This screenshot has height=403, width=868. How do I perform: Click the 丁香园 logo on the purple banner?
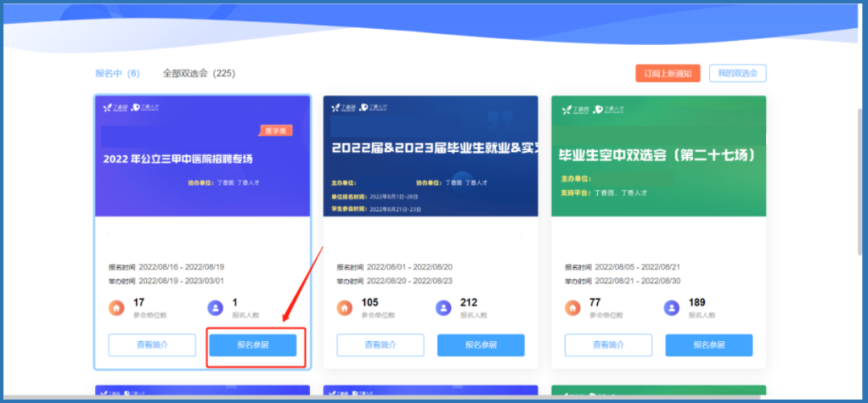point(115,108)
